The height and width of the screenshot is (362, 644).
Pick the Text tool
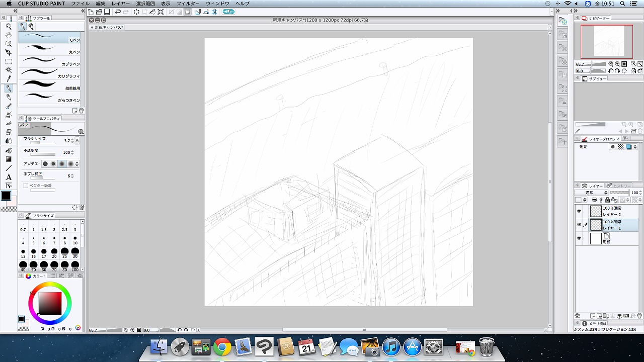(9, 177)
